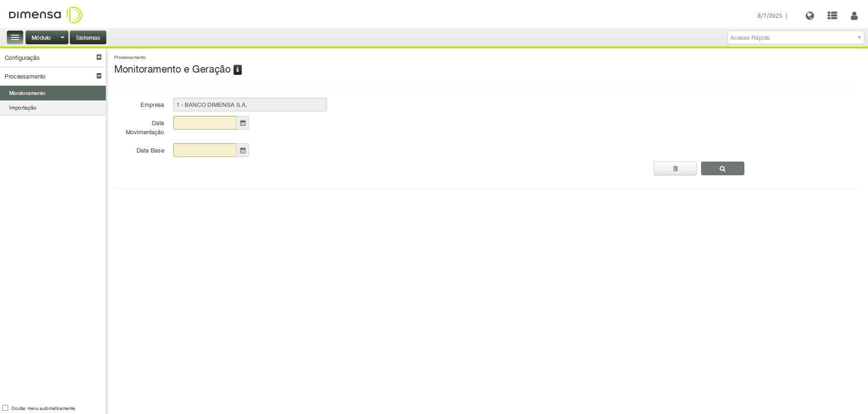
Task: Select Monitoramento in the sidebar
Action: point(27,93)
